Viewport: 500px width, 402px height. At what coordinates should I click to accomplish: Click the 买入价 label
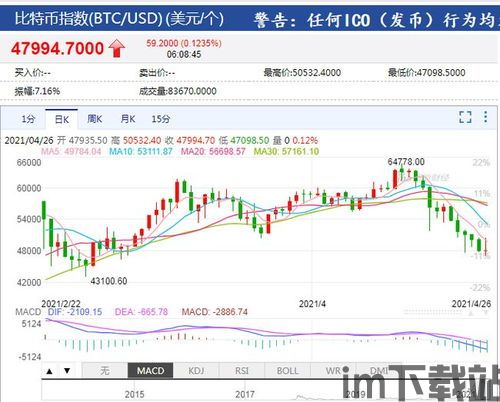(x=33, y=73)
